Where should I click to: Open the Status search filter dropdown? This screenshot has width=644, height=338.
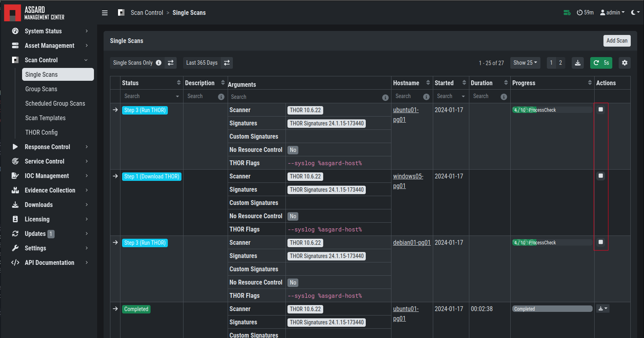pos(151,96)
